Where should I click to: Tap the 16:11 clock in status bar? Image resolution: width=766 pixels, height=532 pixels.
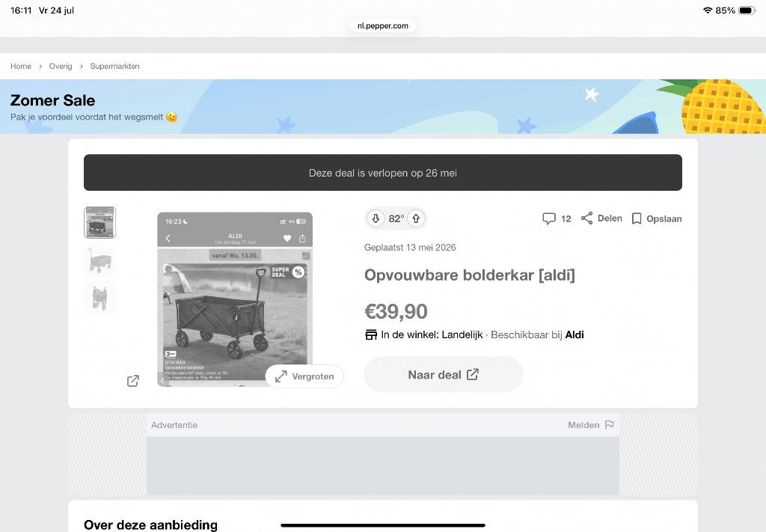click(21, 10)
